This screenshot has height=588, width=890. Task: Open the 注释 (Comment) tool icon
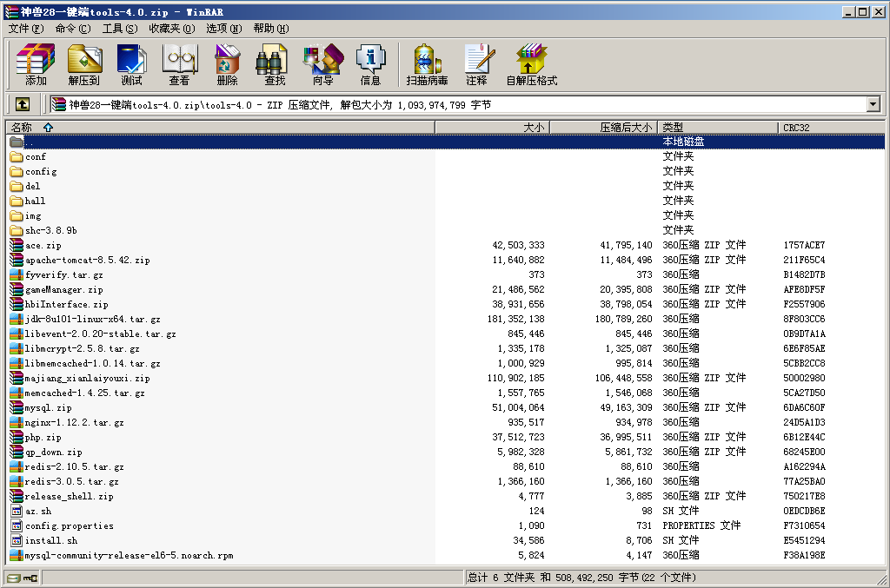click(x=476, y=64)
